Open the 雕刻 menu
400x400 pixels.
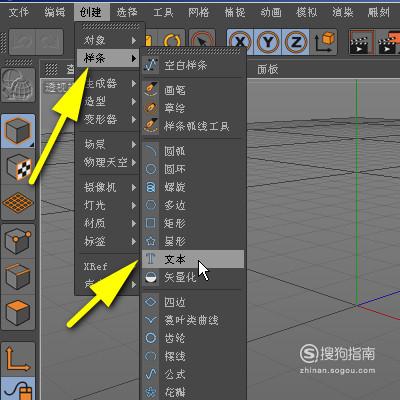click(x=379, y=13)
